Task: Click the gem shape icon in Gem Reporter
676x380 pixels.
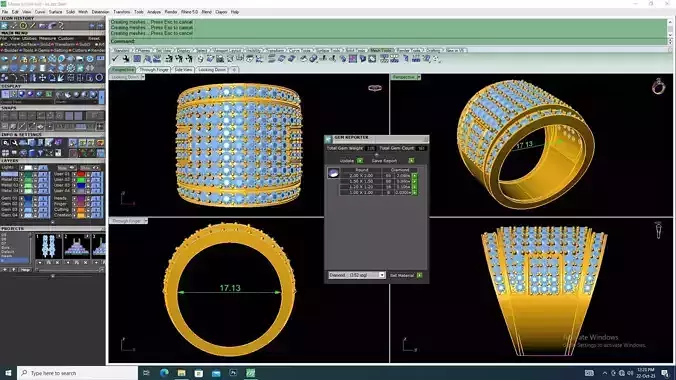Action: pos(333,173)
